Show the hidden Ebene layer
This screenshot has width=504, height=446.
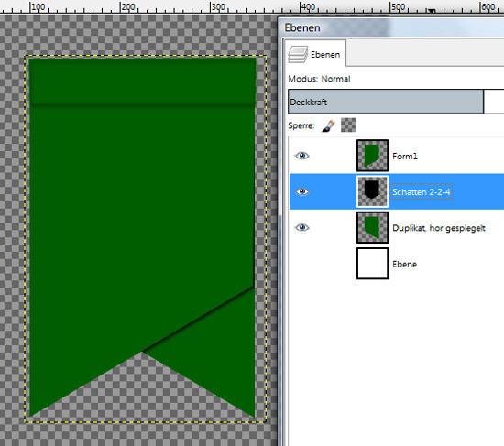[301, 264]
